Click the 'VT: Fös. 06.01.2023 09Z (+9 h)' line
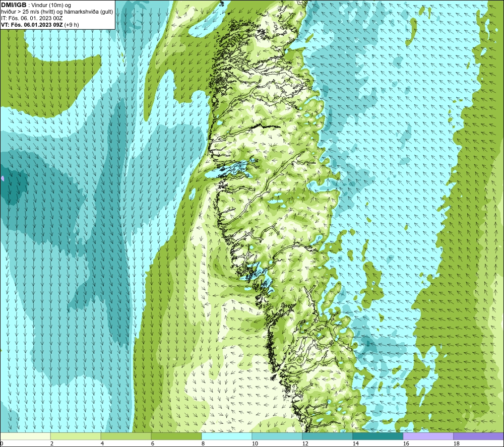The width and height of the screenshot is (504, 447). pos(40,24)
